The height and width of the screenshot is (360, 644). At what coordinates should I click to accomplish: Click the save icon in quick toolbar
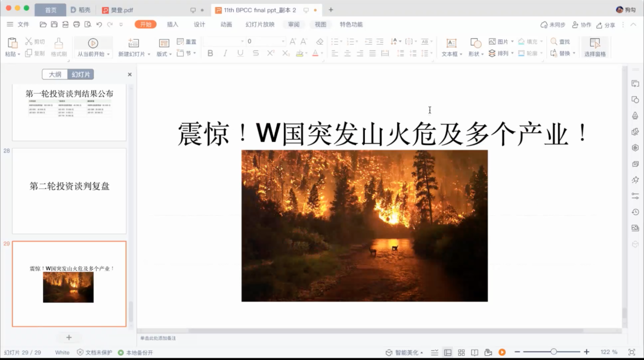tap(54, 24)
